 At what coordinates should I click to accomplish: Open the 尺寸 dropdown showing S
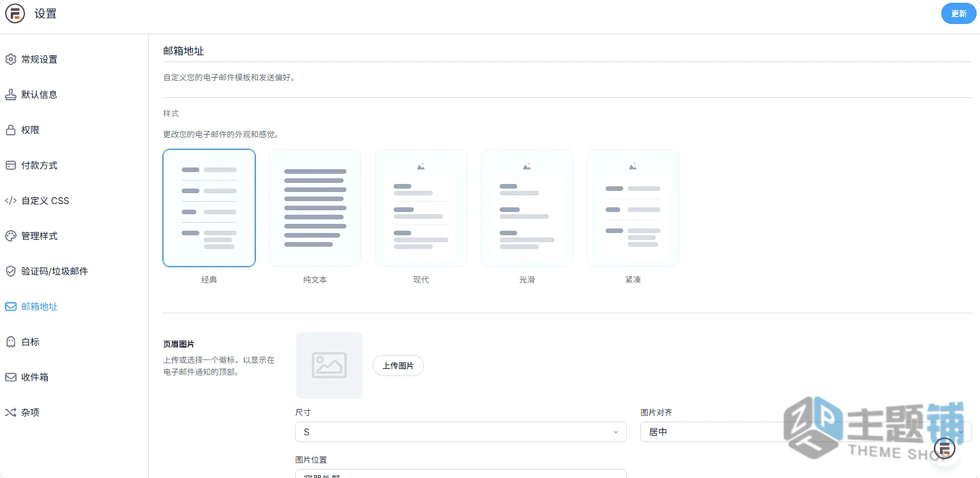461,432
